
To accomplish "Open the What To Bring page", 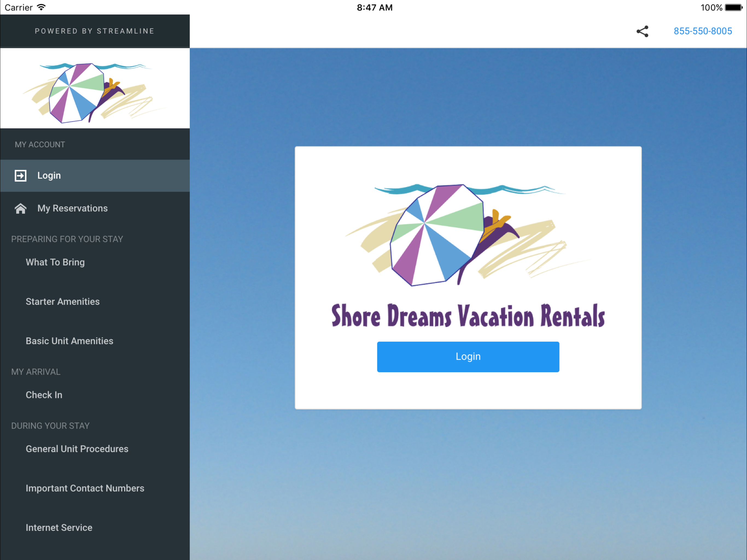I will point(55,262).
